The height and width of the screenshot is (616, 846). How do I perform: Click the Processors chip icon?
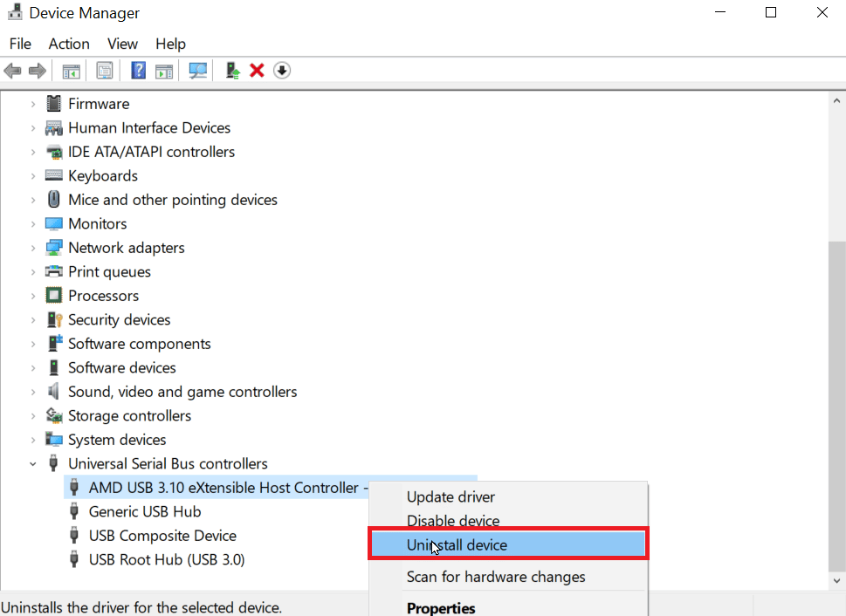(x=54, y=295)
